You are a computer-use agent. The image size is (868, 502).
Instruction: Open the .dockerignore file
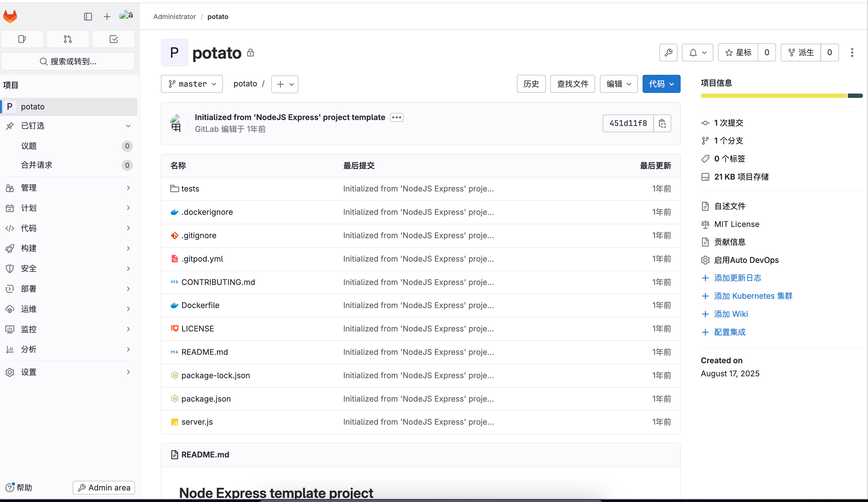coord(207,212)
